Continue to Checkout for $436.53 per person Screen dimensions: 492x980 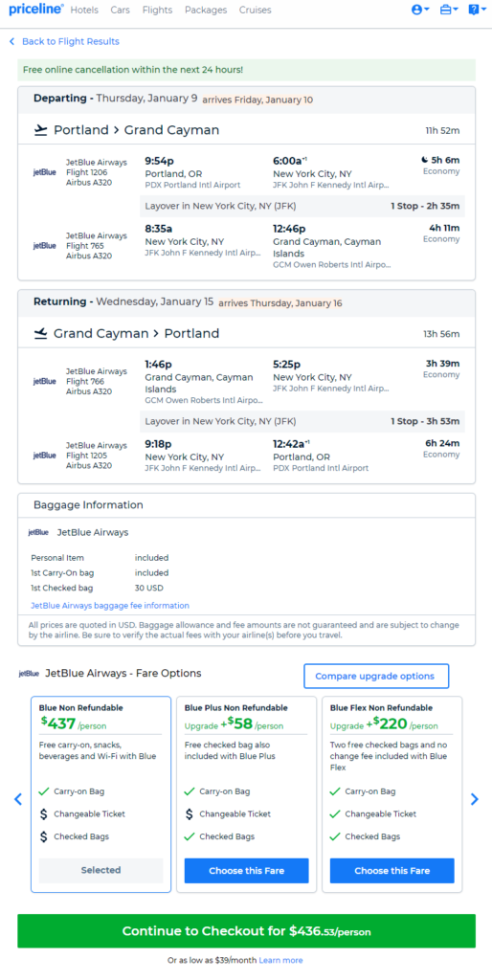pyautogui.click(x=246, y=931)
